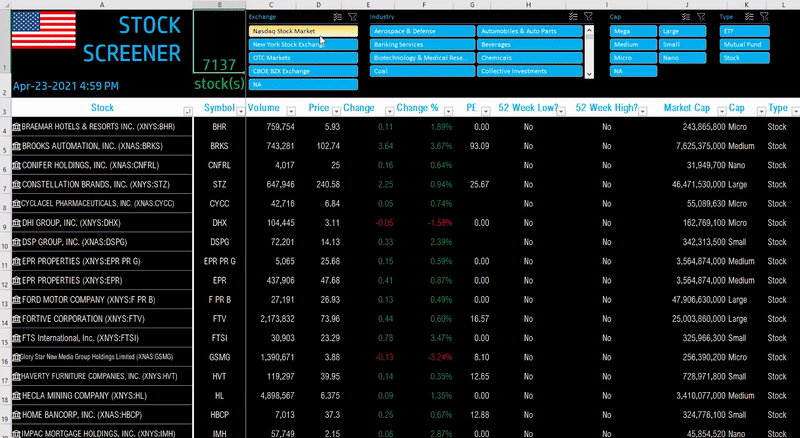This screenshot has height=438, width=800.
Task: Clear the Exchange slicer filter
Action: click(352, 17)
